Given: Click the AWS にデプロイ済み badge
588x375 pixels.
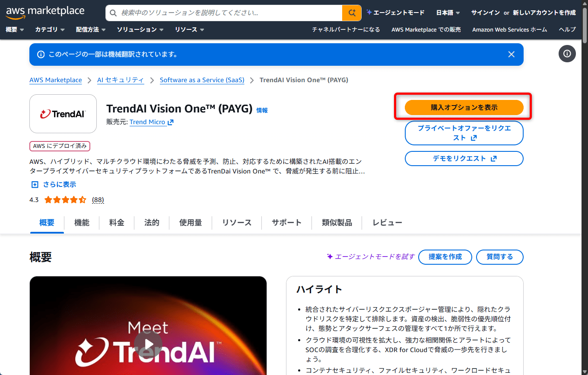Looking at the screenshot, I should (60, 146).
